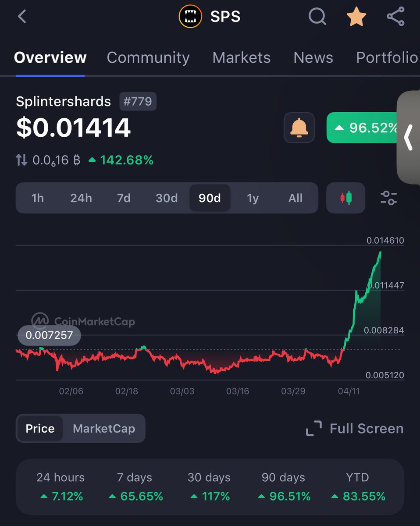
Task: Select the 90d timeframe
Action: click(210, 198)
